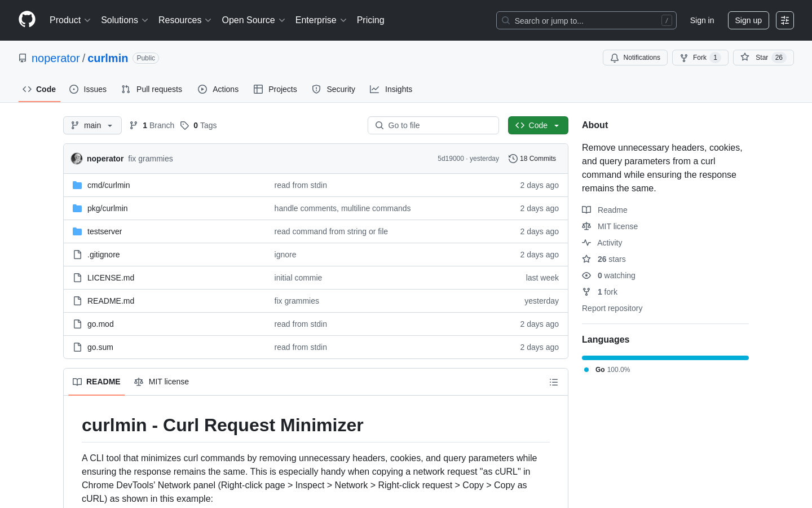
Task: Click Report repository link
Action: coord(612,308)
